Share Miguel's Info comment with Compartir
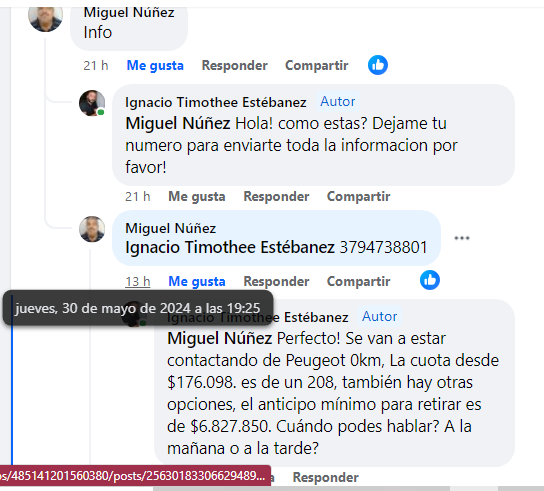544x491 pixels. [316, 65]
